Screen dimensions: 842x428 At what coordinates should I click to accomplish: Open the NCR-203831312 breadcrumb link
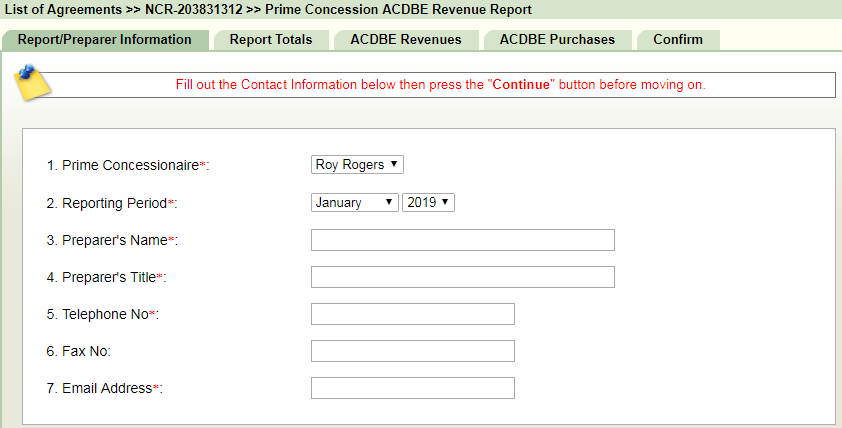coord(192,9)
